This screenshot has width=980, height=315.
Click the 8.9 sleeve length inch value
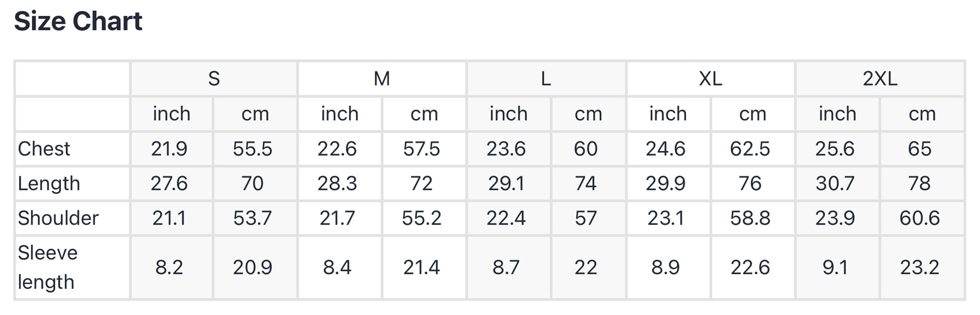coord(665,267)
